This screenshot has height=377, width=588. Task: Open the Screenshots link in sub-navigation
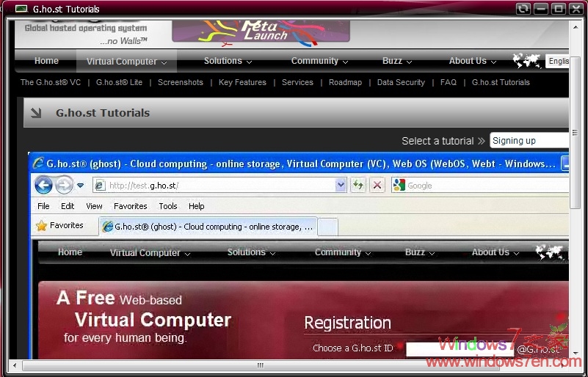(181, 83)
